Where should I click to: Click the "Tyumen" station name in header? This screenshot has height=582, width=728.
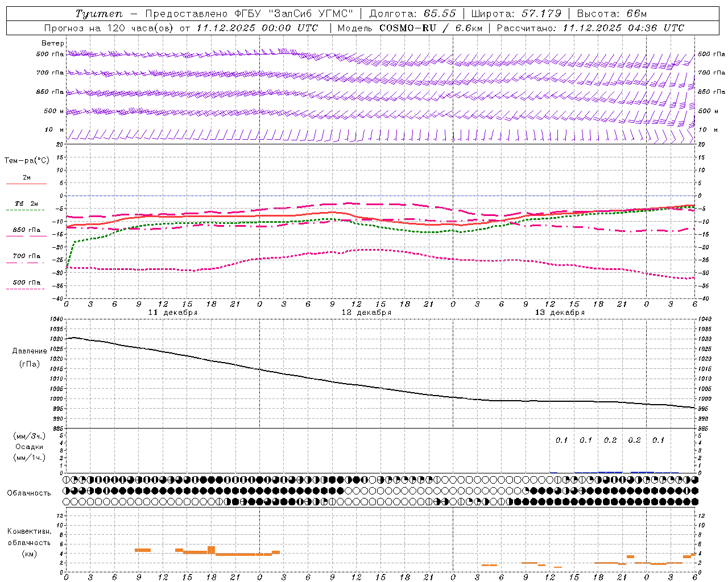pos(99,14)
